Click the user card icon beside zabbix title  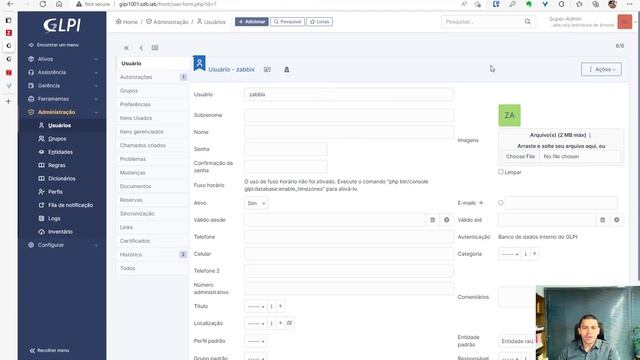(x=267, y=69)
